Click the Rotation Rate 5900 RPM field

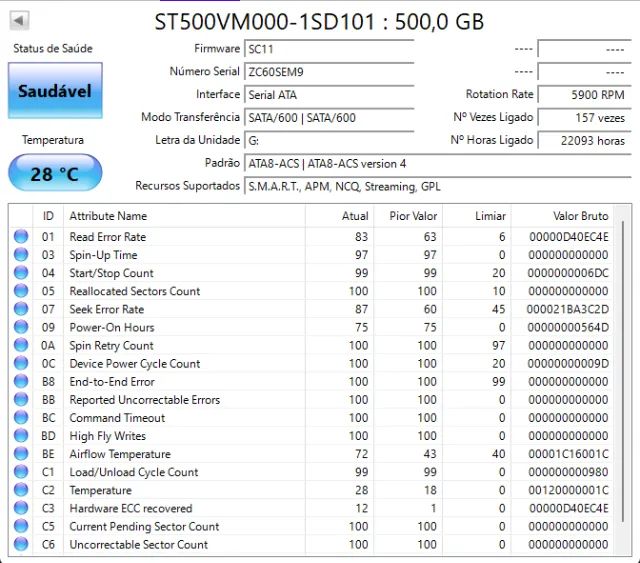coord(584,95)
